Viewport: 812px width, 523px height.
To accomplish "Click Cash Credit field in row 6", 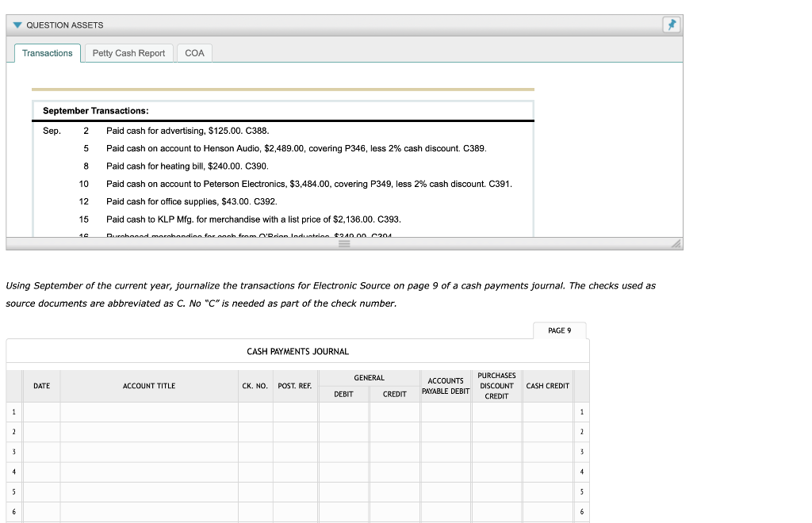I will click(547, 512).
